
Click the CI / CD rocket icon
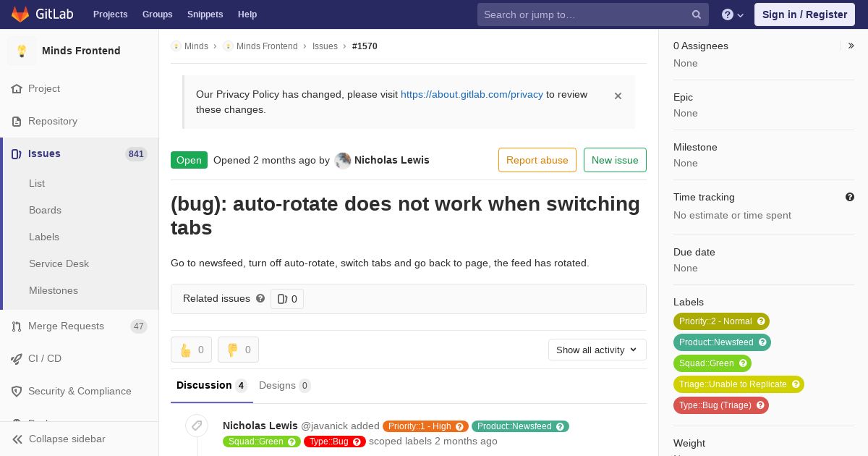(x=17, y=359)
